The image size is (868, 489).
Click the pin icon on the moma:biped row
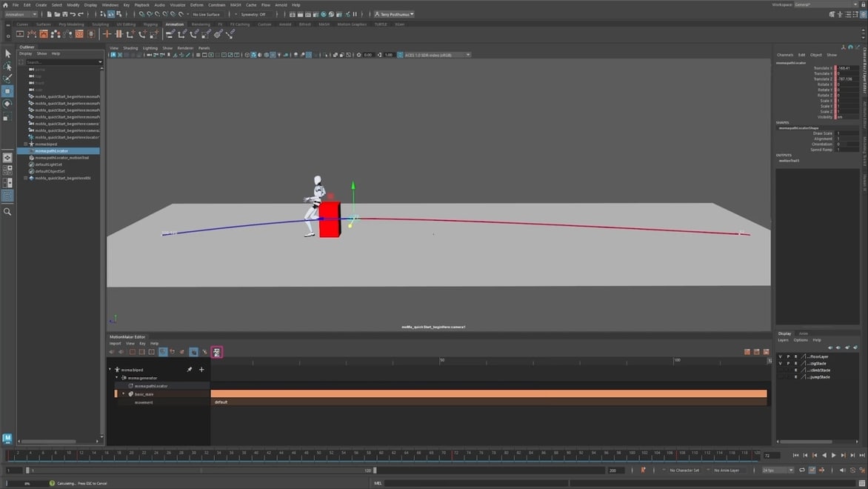click(190, 370)
